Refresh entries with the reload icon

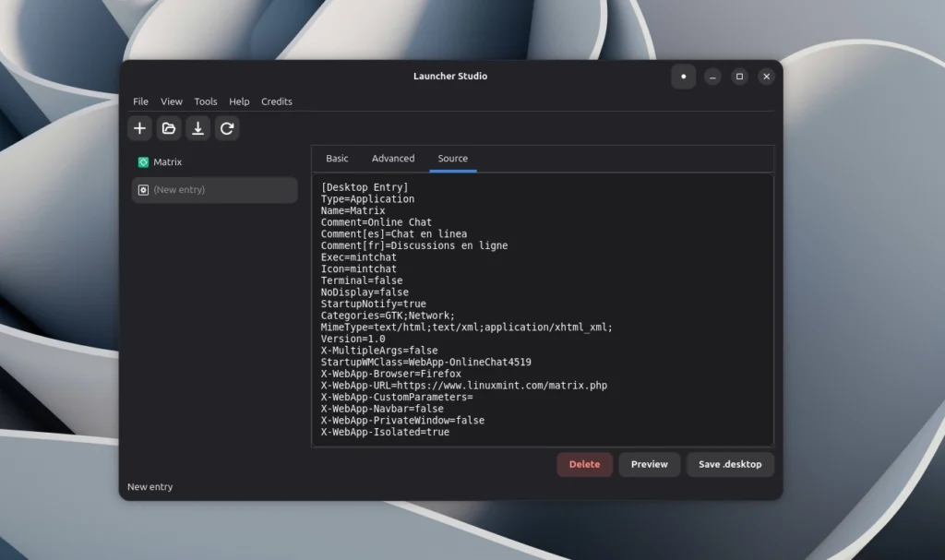(x=227, y=128)
